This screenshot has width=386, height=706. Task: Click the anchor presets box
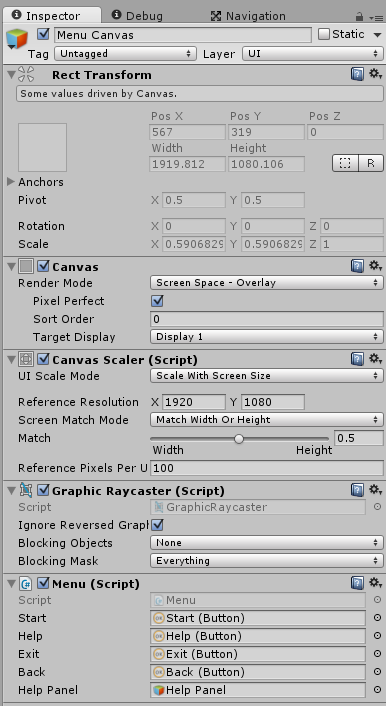42,147
